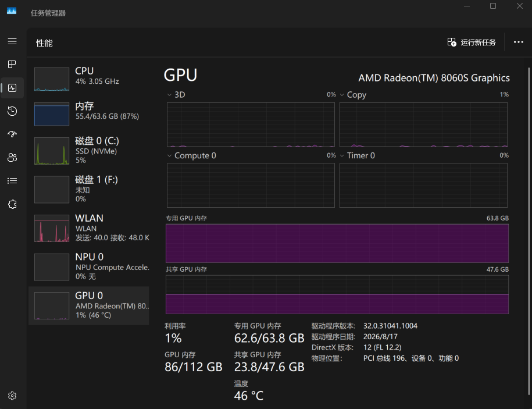
Task: Select the CPU performance entry
Action: (89, 79)
